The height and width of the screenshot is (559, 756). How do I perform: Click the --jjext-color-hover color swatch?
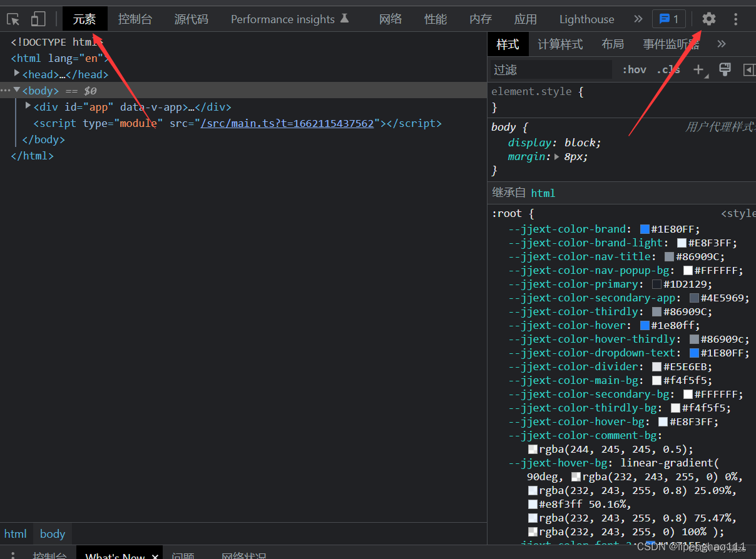coord(645,325)
